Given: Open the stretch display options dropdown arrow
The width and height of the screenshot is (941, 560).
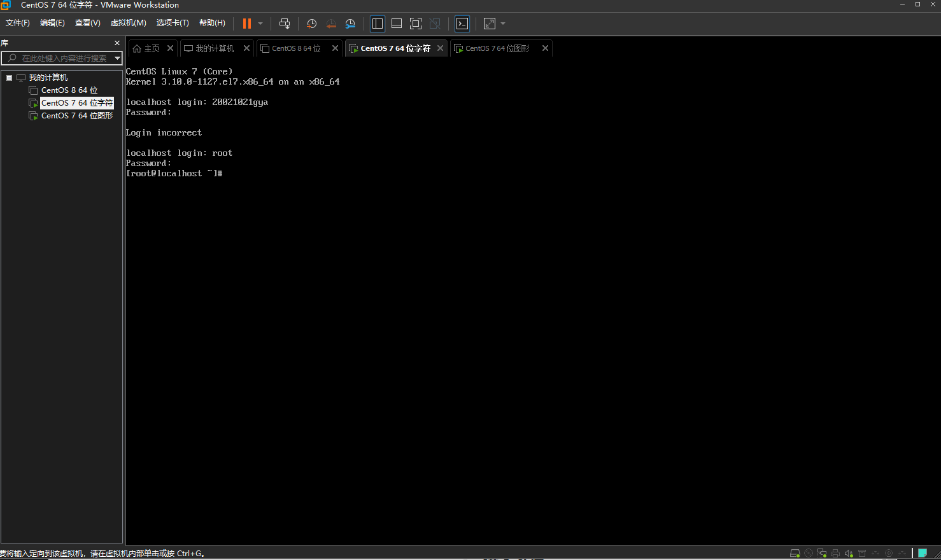Looking at the screenshot, I should pyautogui.click(x=503, y=24).
